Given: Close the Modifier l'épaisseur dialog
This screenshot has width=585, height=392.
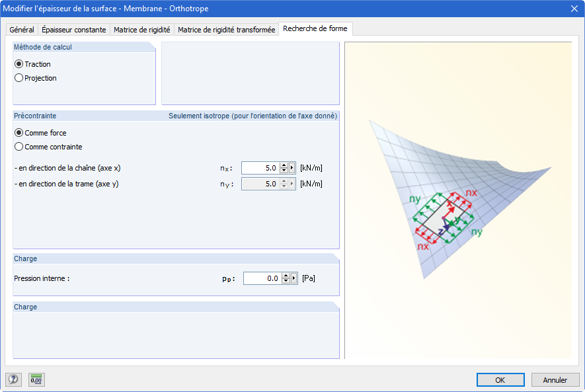Looking at the screenshot, I should tap(574, 9).
